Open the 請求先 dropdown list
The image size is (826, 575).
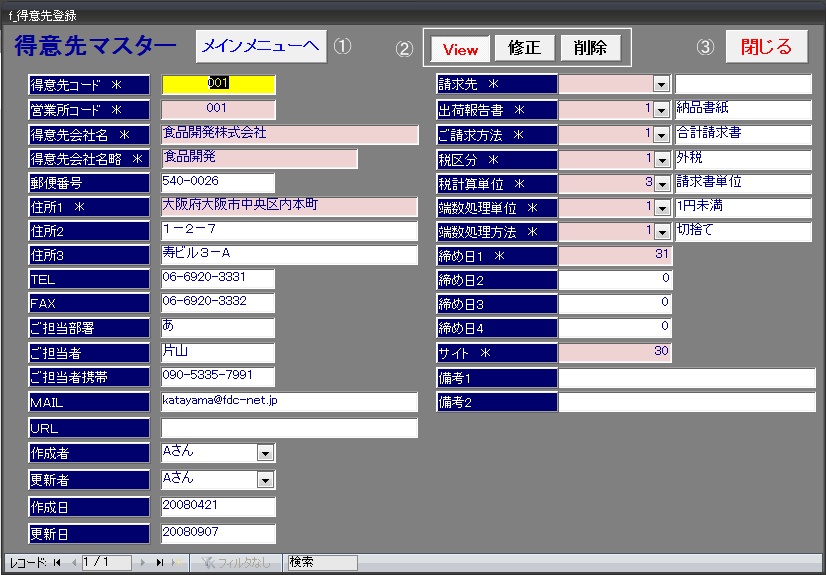(661, 85)
